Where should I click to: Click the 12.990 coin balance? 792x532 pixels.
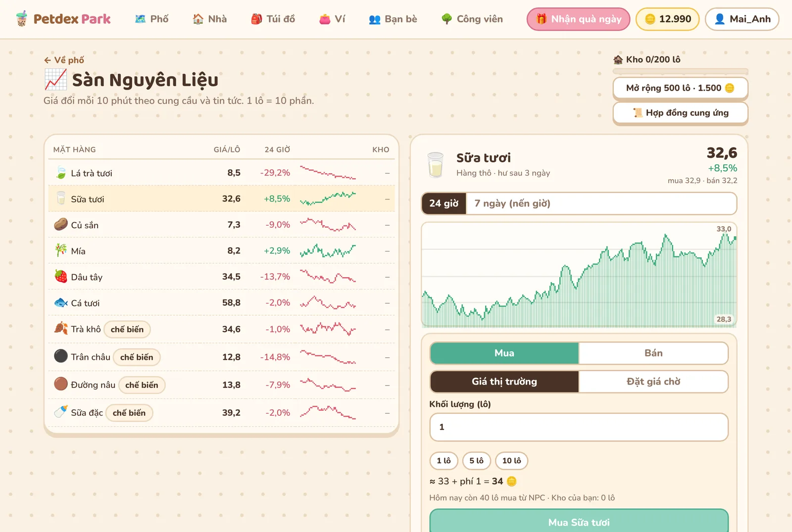[668, 19]
